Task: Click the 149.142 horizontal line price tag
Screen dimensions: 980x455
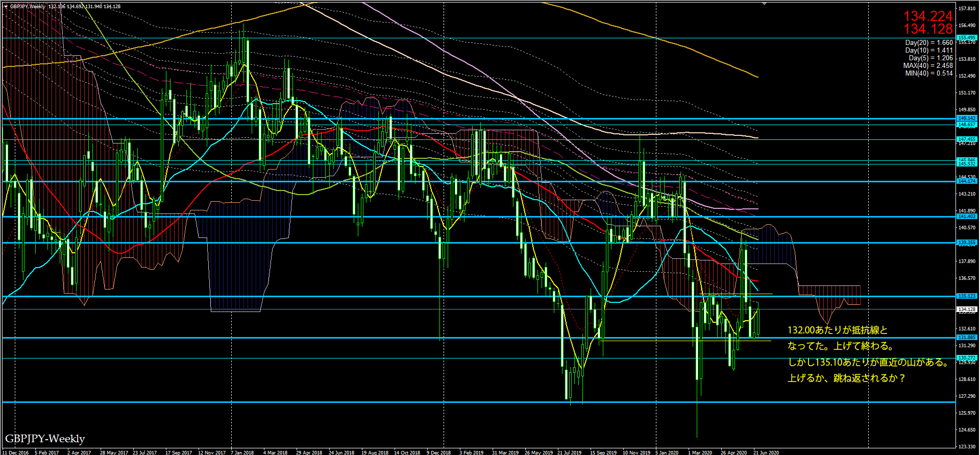Action: pyautogui.click(x=967, y=118)
